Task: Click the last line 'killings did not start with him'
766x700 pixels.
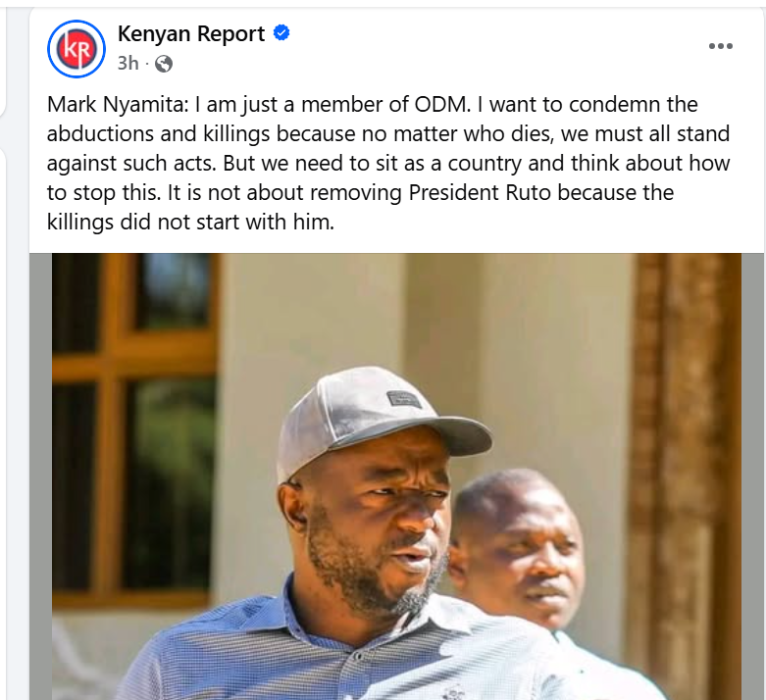Action: (190, 223)
